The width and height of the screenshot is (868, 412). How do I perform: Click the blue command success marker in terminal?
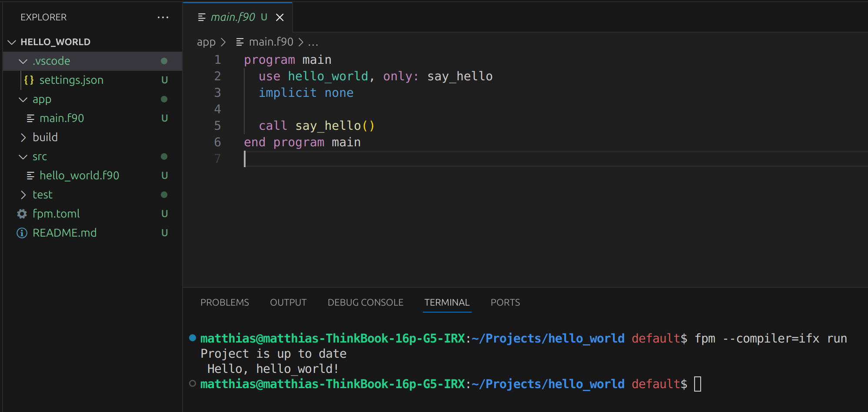(x=193, y=338)
